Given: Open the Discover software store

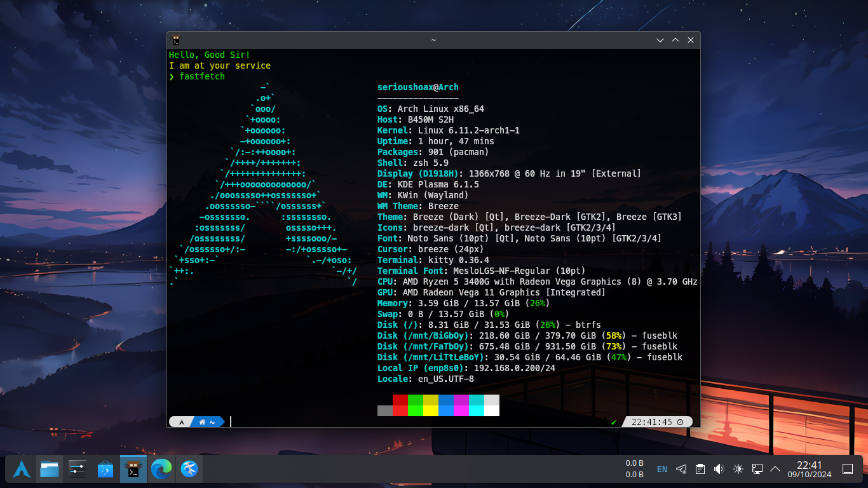Looking at the screenshot, I should pyautogui.click(x=105, y=470).
